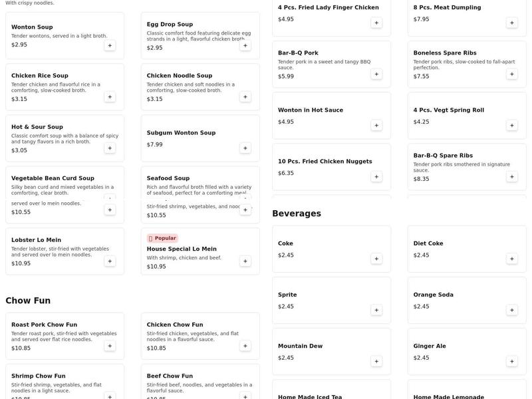Add House Special Lo Mein to cart
This screenshot has width=532, height=399.
tap(245, 261)
